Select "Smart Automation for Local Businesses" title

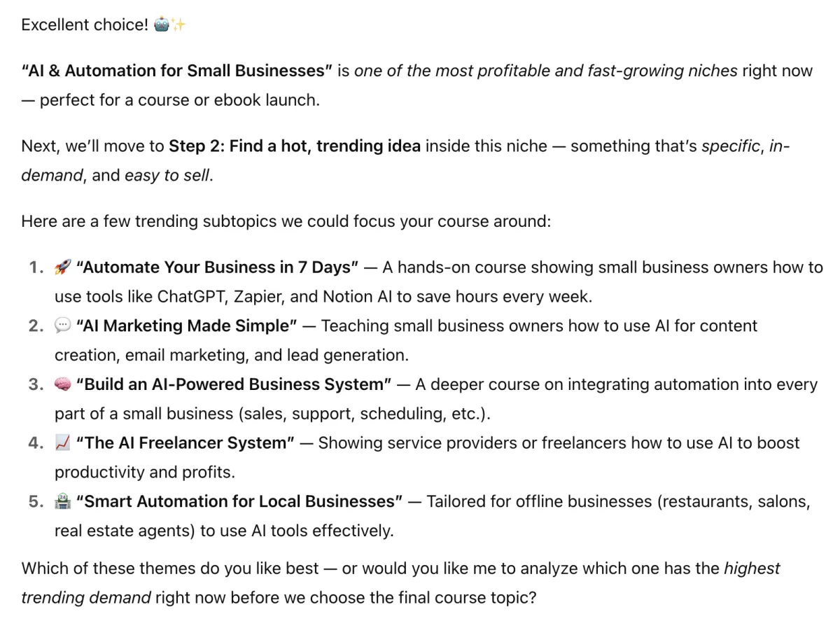point(239,501)
